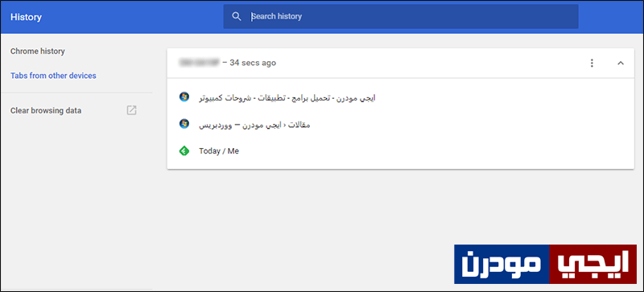Click the blurred device name

tap(199, 63)
